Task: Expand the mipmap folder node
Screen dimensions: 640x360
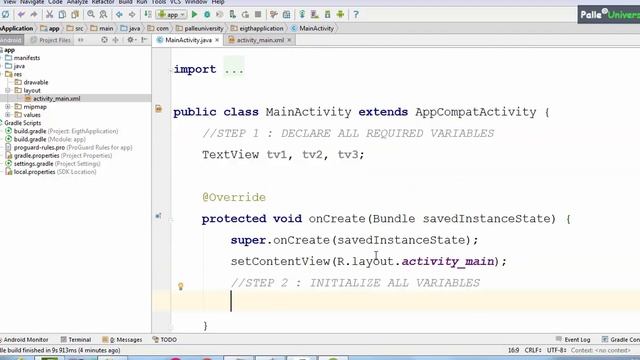Action: pos(8,107)
